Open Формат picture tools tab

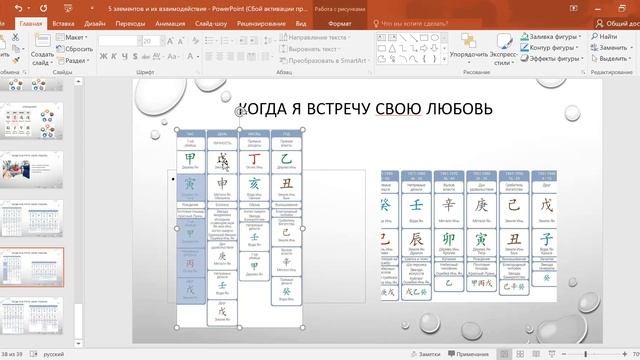[340, 24]
